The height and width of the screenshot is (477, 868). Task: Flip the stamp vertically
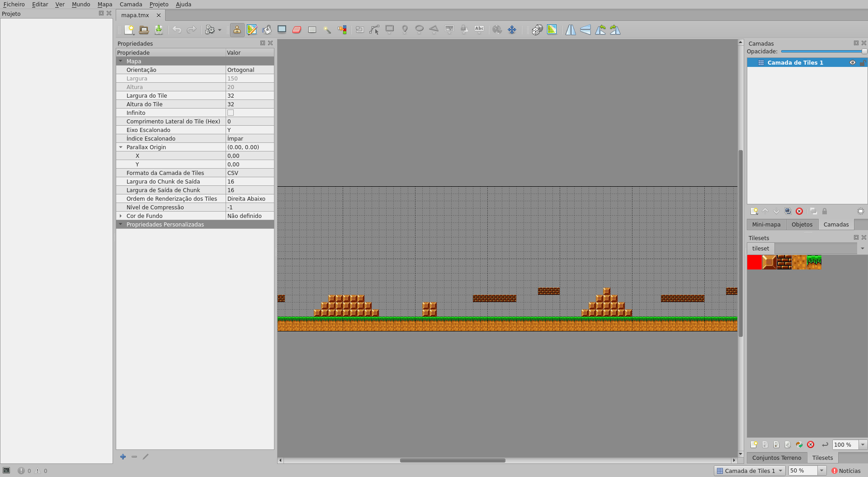585,30
